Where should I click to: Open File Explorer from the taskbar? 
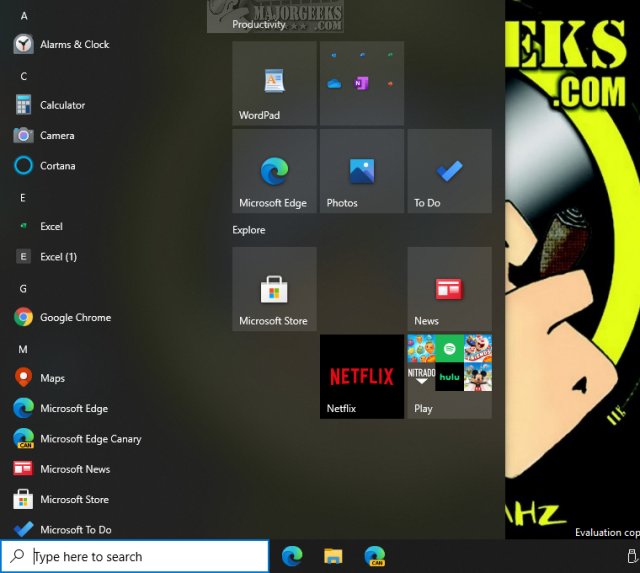coord(333,556)
